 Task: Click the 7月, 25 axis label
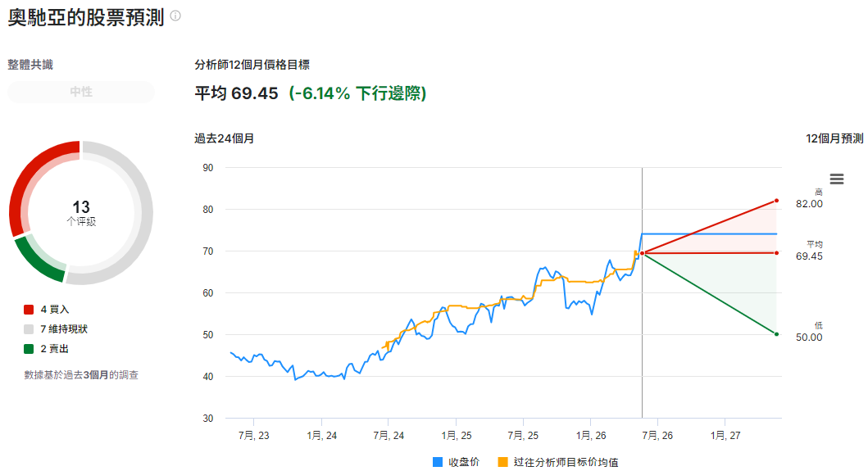pyautogui.click(x=523, y=436)
